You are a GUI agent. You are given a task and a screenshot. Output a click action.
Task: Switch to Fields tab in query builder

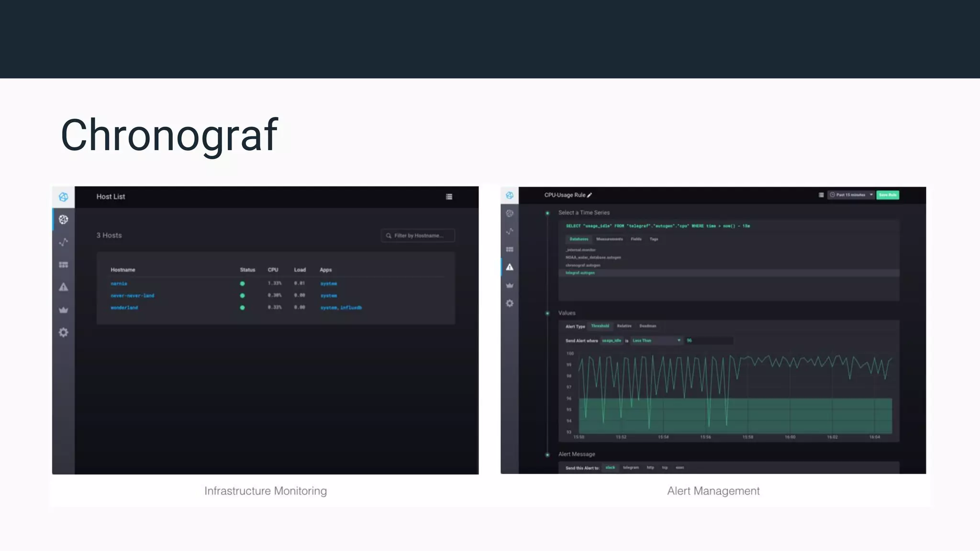point(636,239)
